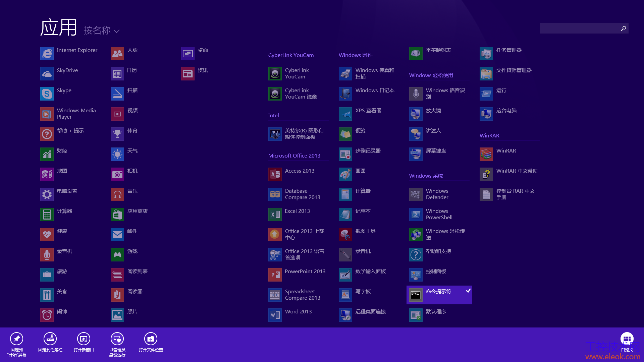Open Windows PowerShell icon
Image resolution: width=644 pixels, height=362 pixels.
416,215
